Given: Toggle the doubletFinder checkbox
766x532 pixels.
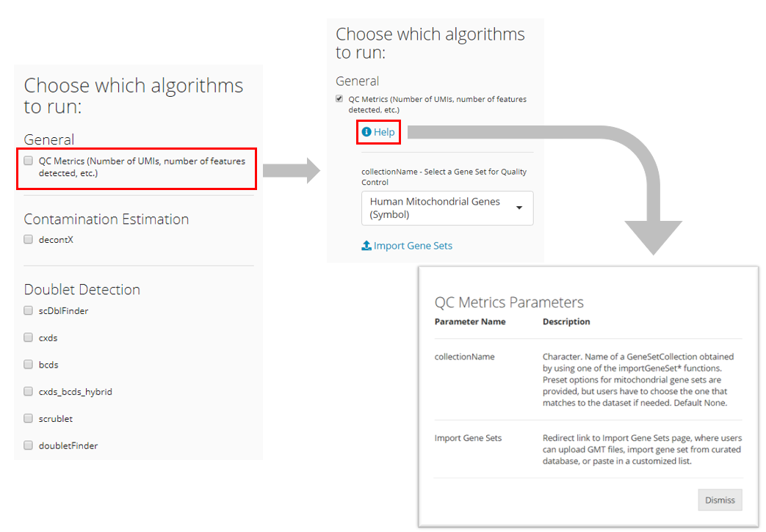Looking at the screenshot, I should [x=27, y=445].
